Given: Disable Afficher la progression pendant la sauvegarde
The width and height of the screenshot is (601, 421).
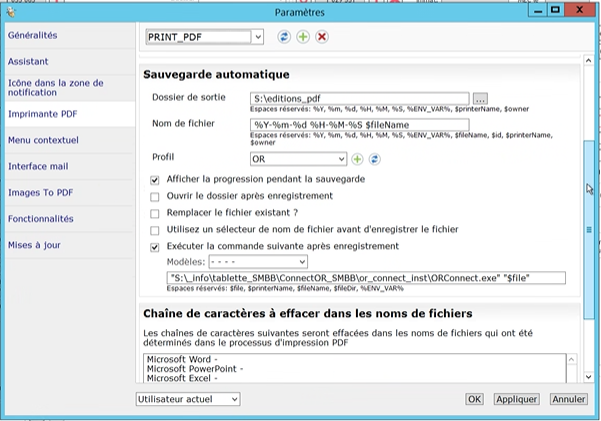Looking at the screenshot, I should coord(154,179).
